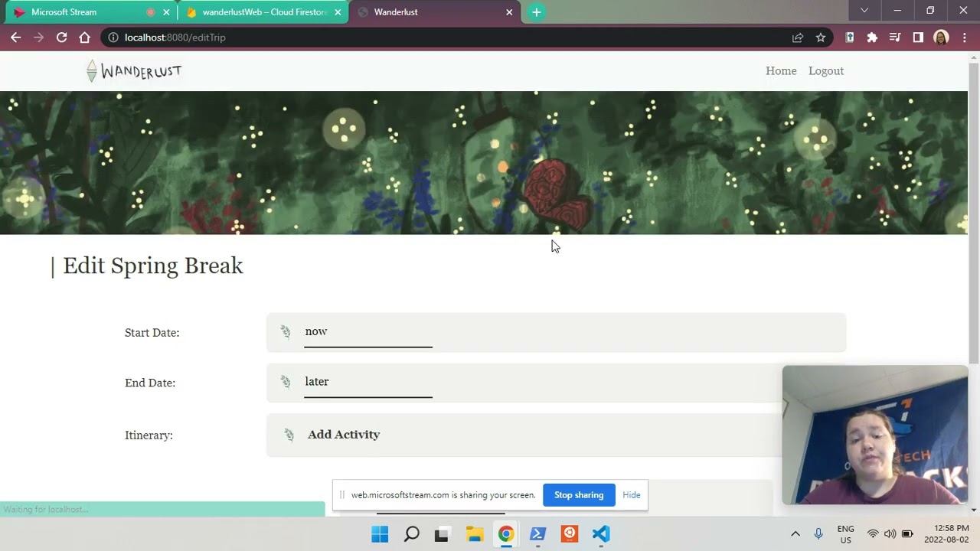The image size is (980, 551).
Task: Click the End Date label
Action: [150, 383]
